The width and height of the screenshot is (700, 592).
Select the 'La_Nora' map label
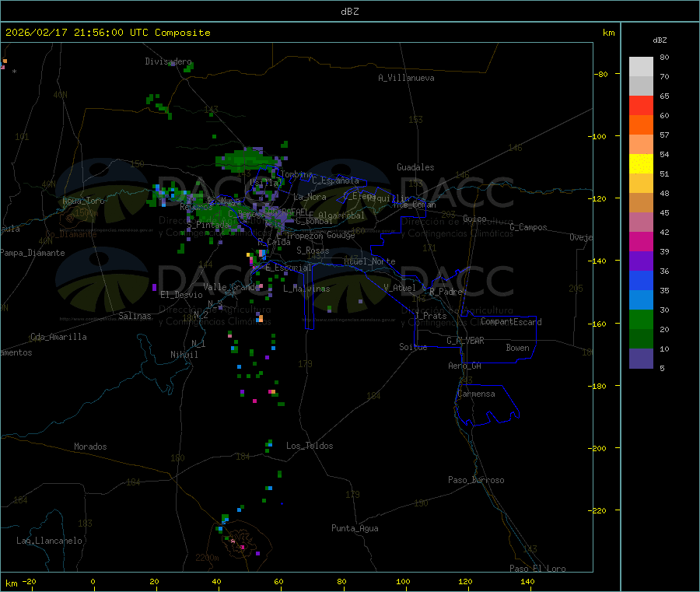click(310, 197)
